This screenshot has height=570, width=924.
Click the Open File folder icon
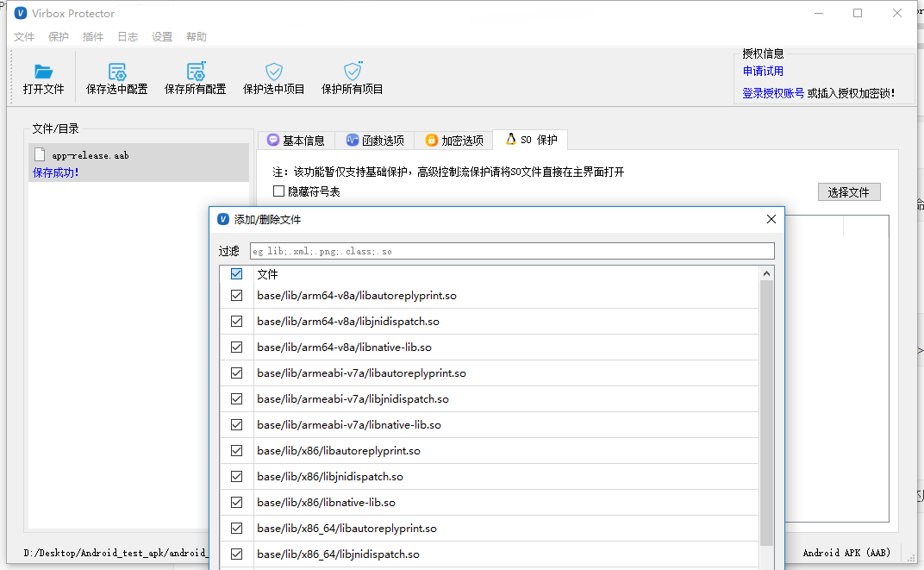coord(43,72)
